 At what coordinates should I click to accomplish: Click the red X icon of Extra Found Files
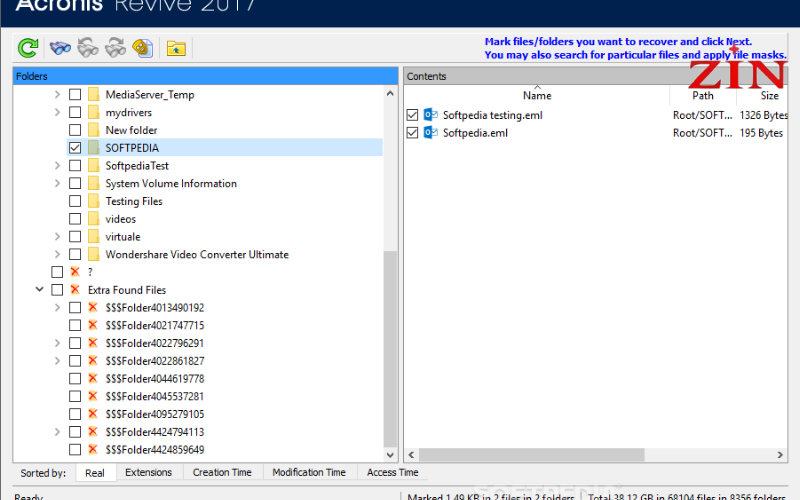(x=75, y=289)
